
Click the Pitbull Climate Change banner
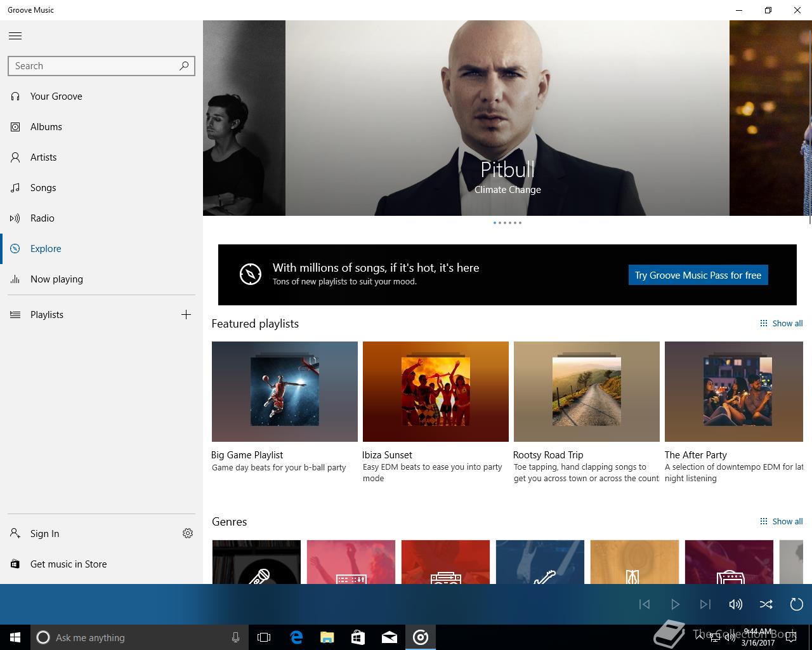coord(507,118)
